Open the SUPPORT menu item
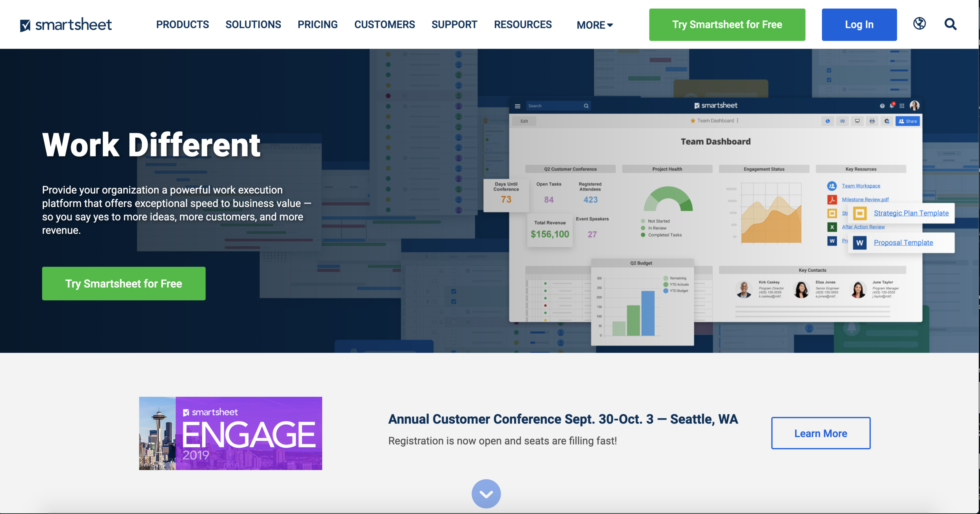 point(454,24)
